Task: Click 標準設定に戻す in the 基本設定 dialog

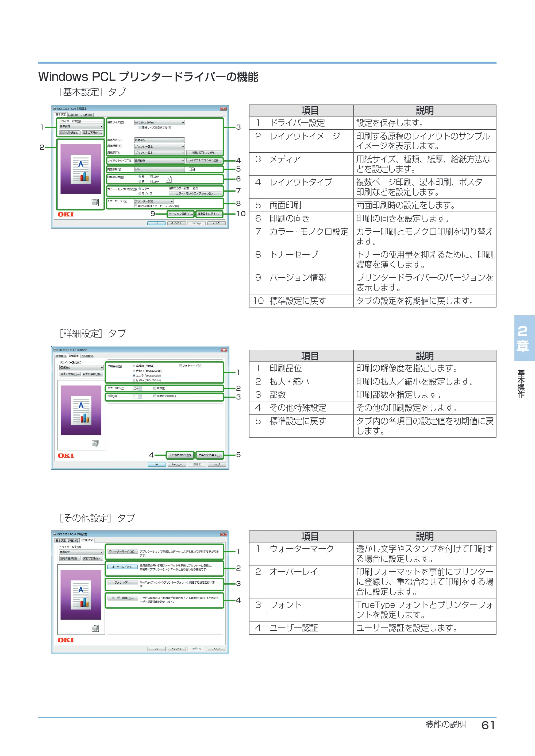Action: point(209,214)
